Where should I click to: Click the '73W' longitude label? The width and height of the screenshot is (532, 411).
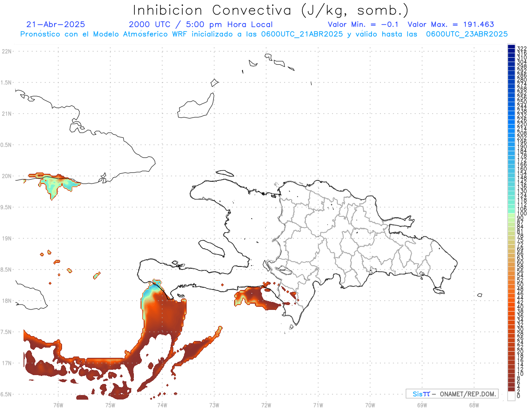click(214, 405)
